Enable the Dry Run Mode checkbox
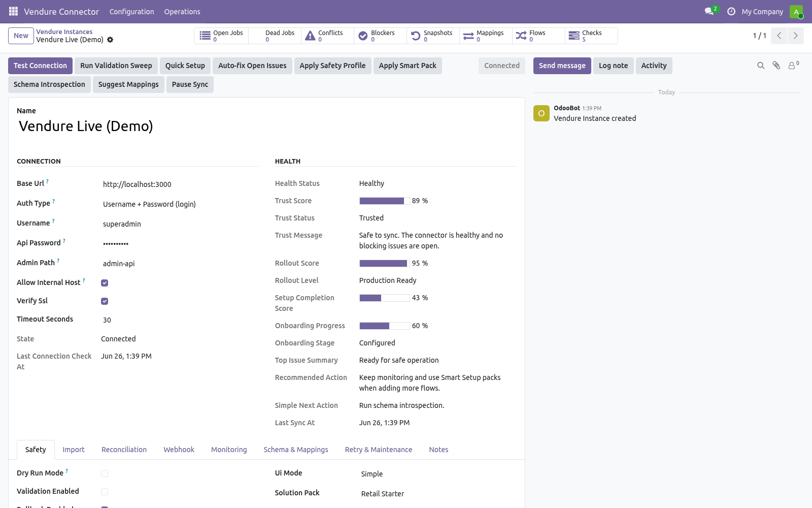812x508 pixels. click(105, 473)
